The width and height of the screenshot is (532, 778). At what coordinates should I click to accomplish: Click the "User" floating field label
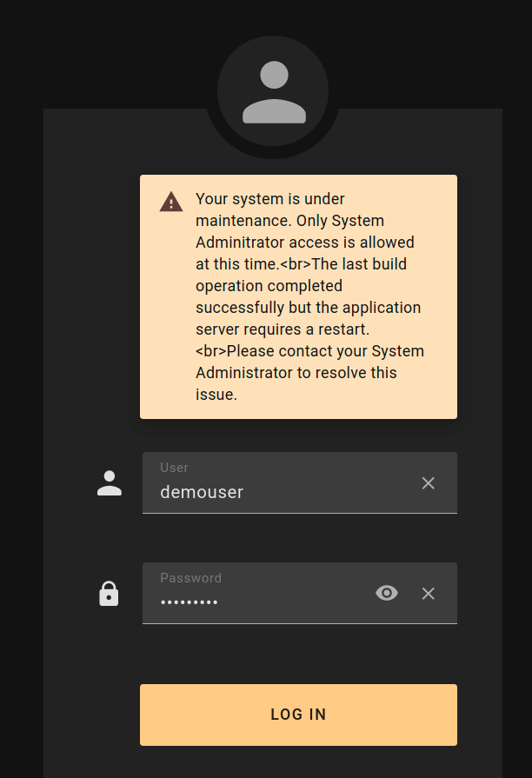click(174, 468)
